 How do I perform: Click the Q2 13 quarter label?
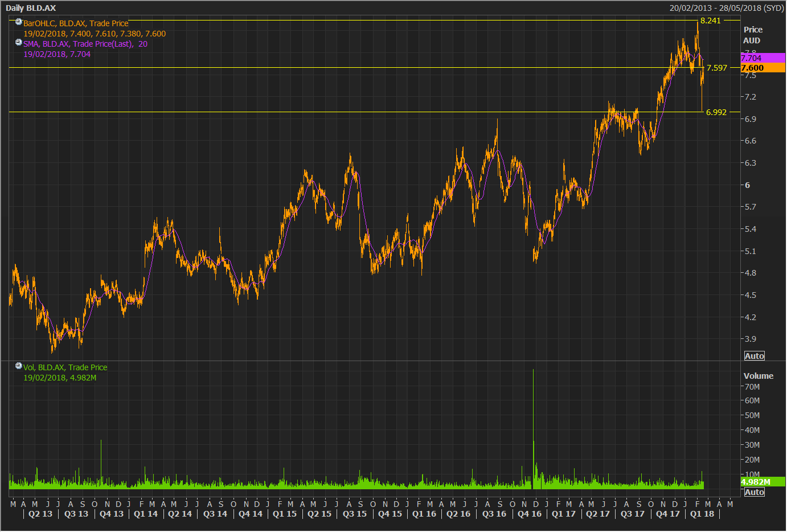click(x=40, y=514)
